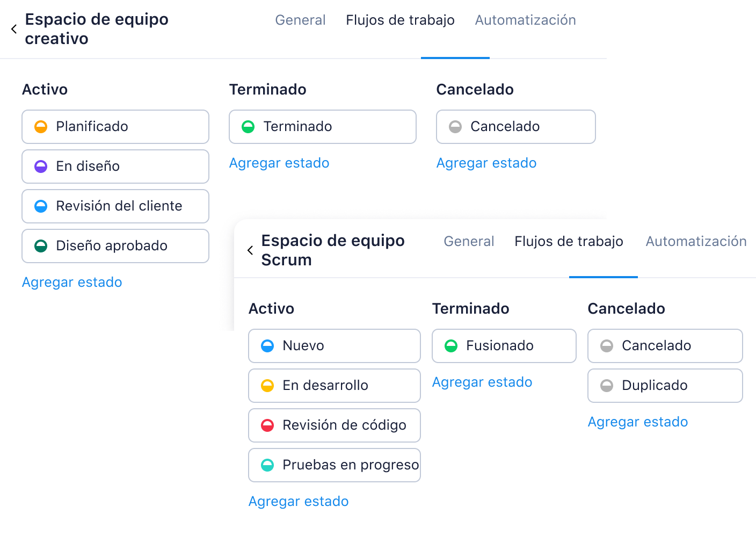Select the Terminado status card
756x550 pixels.
(322, 127)
